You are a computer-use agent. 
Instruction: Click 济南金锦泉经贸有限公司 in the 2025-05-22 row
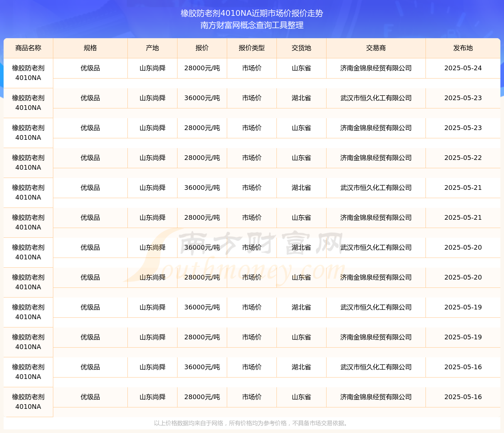(x=376, y=158)
